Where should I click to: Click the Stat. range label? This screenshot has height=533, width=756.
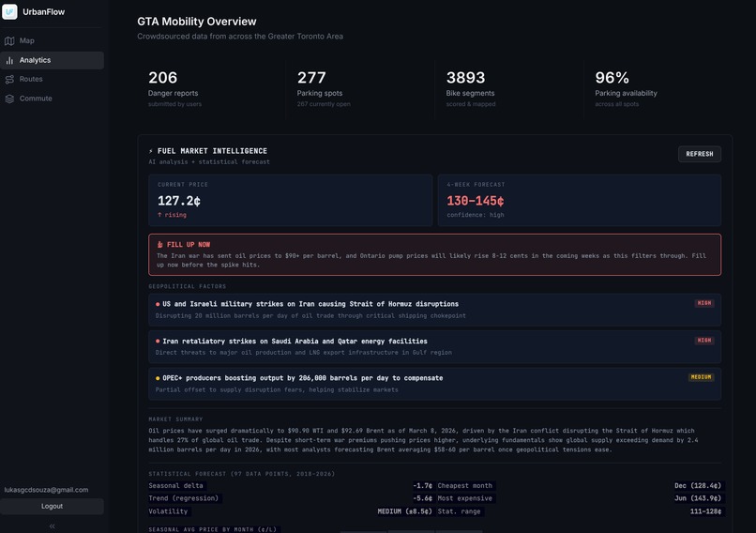point(459,511)
